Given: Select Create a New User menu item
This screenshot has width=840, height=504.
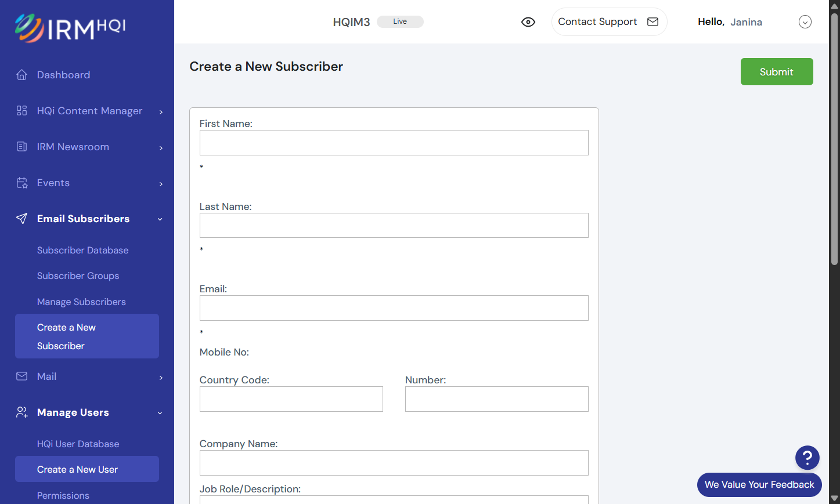Looking at the screenshot, I should 87,469.
